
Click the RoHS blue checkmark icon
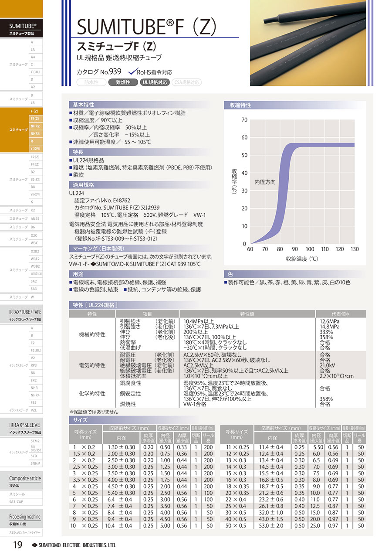click(x=131, y=72)
